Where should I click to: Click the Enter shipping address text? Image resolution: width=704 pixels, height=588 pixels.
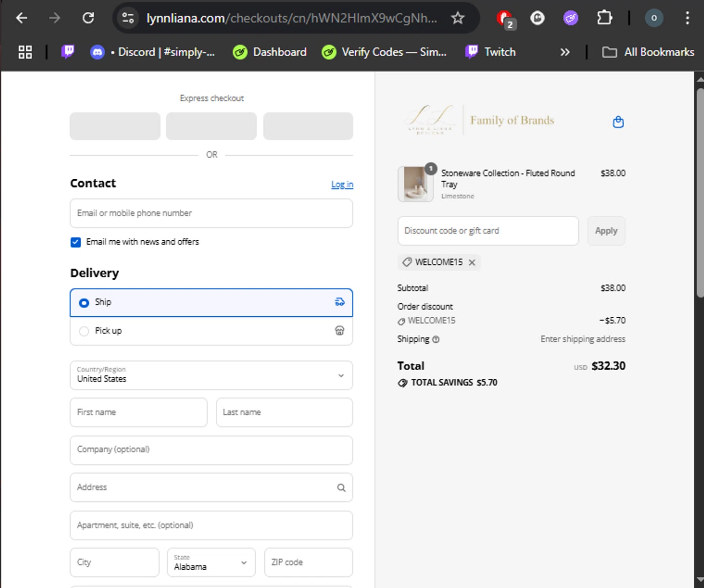click(583, 339)
